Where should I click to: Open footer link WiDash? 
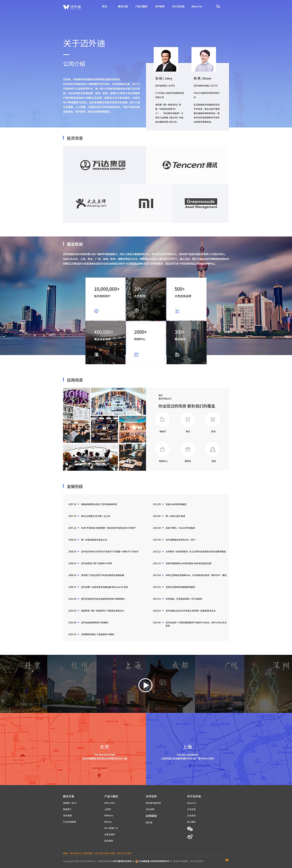click(108, 822)
